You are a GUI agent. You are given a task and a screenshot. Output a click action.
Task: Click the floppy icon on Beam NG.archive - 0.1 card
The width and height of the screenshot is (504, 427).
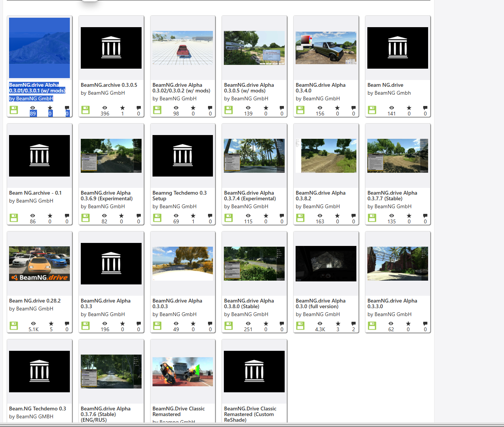14,218
